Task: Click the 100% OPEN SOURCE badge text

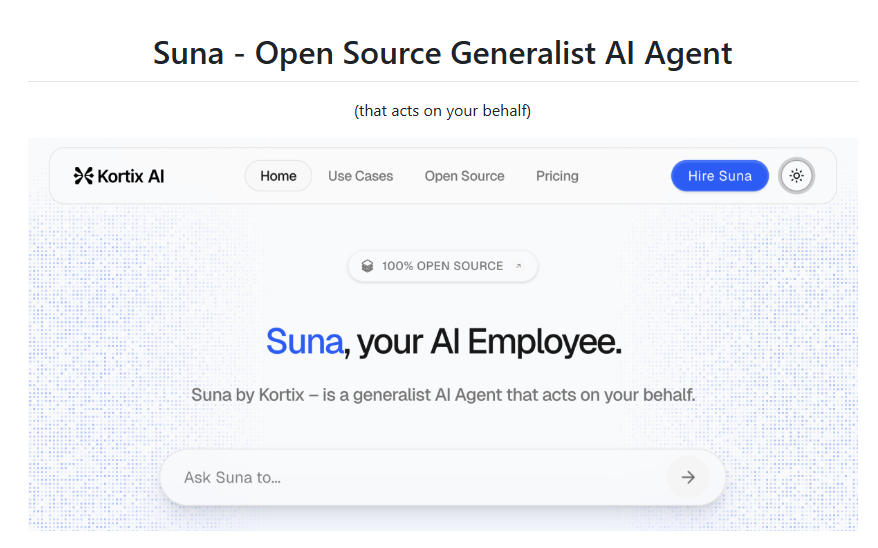Action: pos(442,266)
